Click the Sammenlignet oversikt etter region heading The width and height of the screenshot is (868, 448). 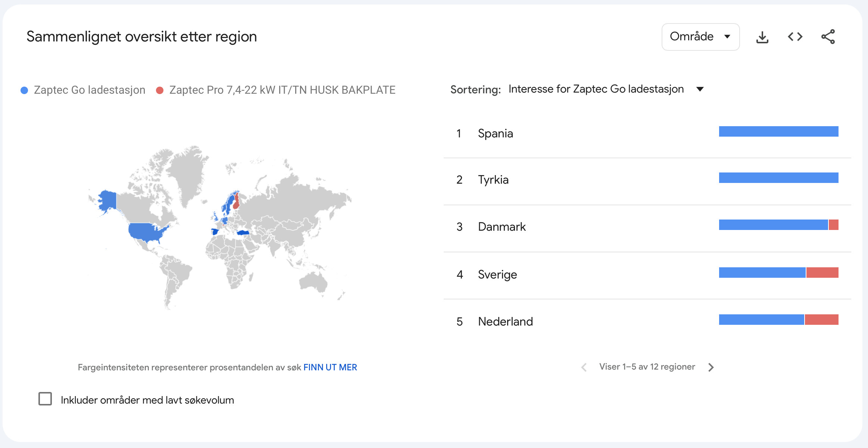click(141, 37)
